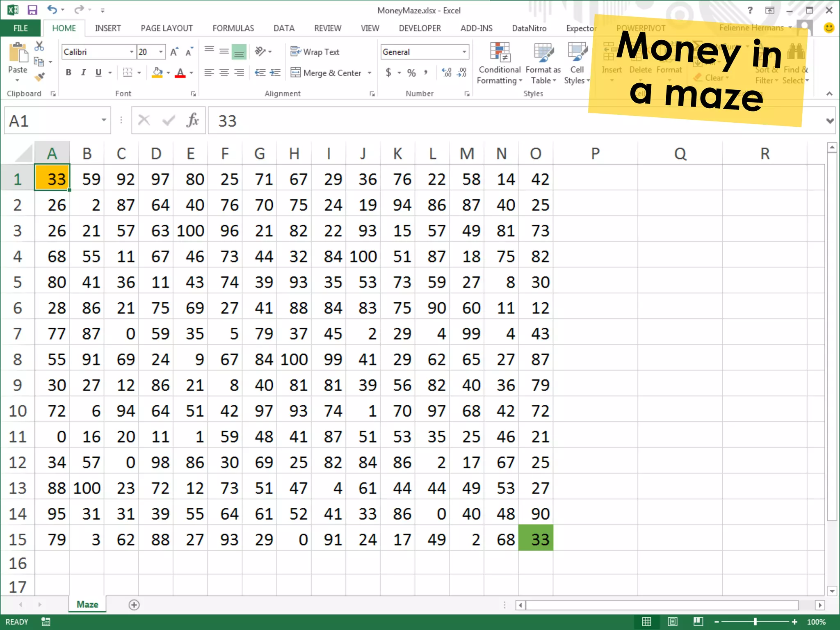The height and width of the screenshot is (630, 840).
Task: Select row 8 header
Action: [x=17, y=359]
